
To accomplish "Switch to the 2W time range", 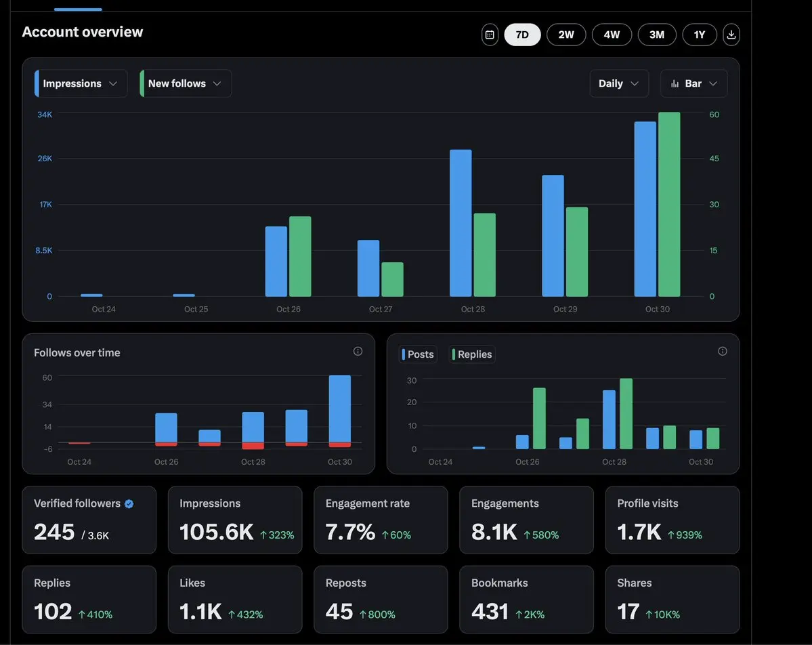I will click(x=566, y=35).
